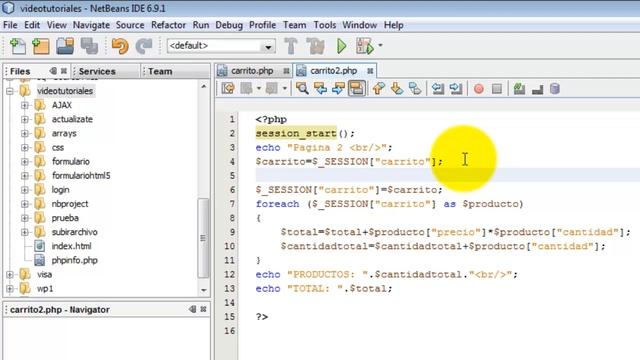Click the editor Forward navigation icon

(272, 89)
